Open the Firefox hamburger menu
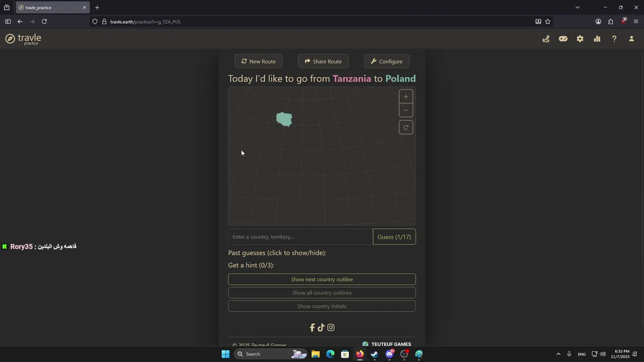 point(636,22)
